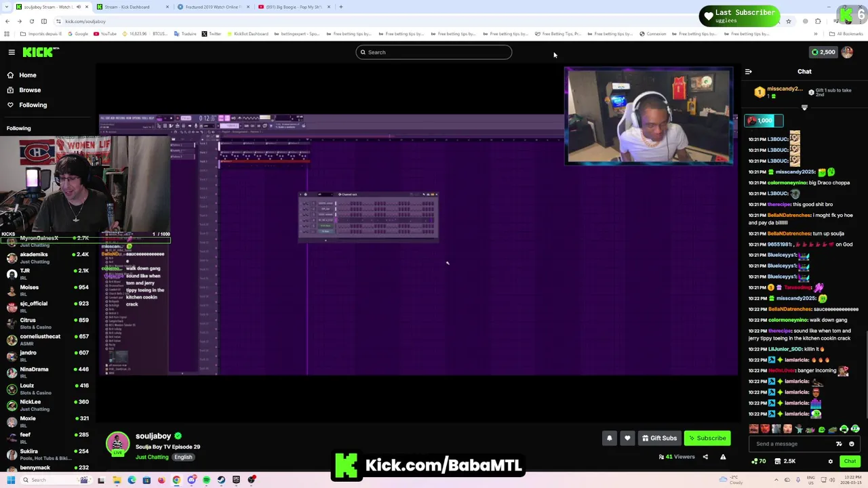Bookmark this page star icon
Image resolution: width=868 pixels, height=488 pixels.
coord(788,21)
